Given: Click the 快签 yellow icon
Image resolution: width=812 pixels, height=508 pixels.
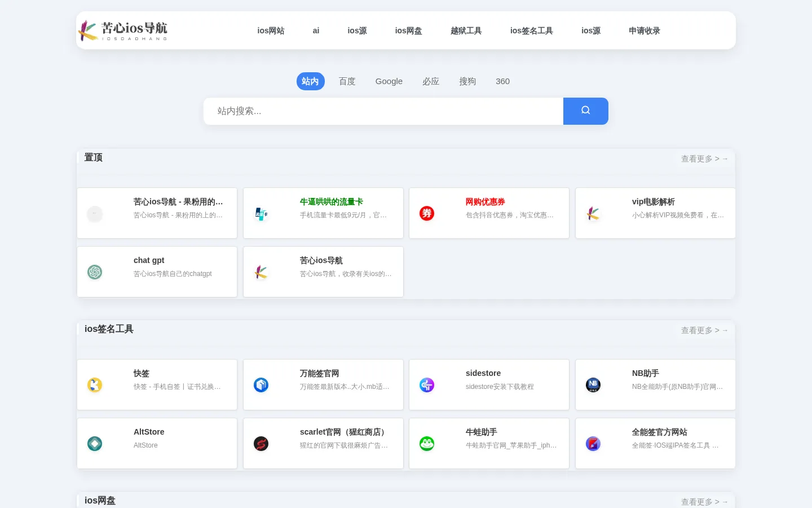Looking at the screenshot, I should [x=95, y=385].
